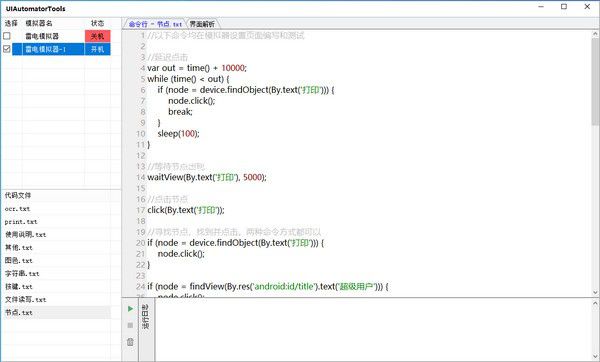This screenshot has width=600, height=362.
Task: Click the node.click(); code on line 7
Action: coord(192,101)
